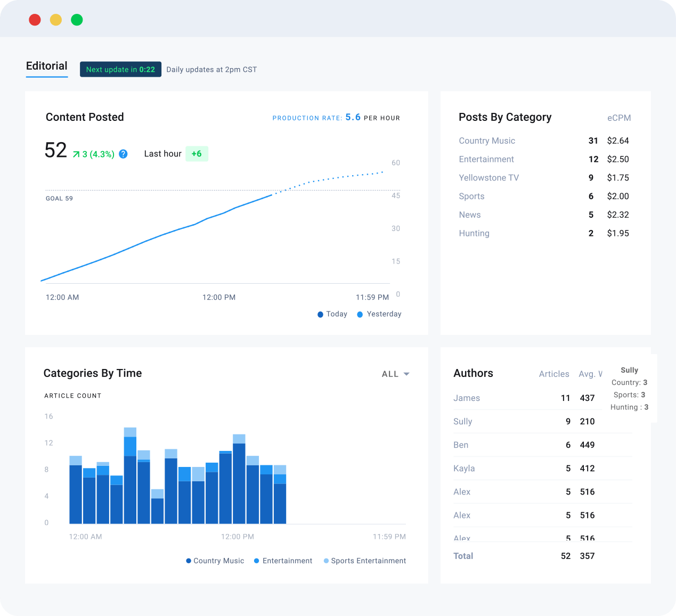Click the GOAL 59 label
This screenshot has width=676, height=616.
(x=59, y=199)
